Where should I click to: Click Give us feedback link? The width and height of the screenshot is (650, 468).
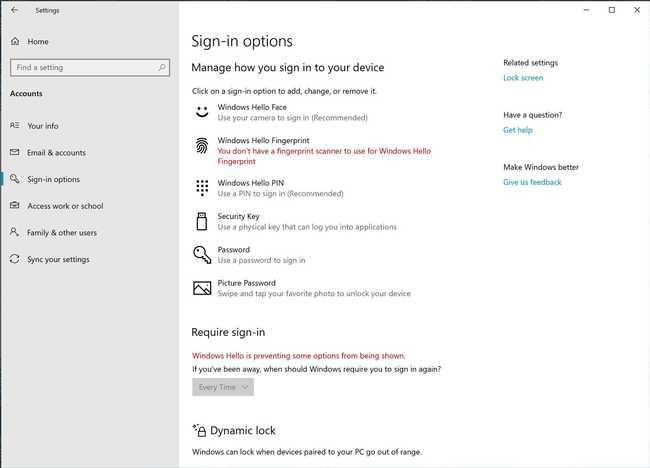point(532,182)
